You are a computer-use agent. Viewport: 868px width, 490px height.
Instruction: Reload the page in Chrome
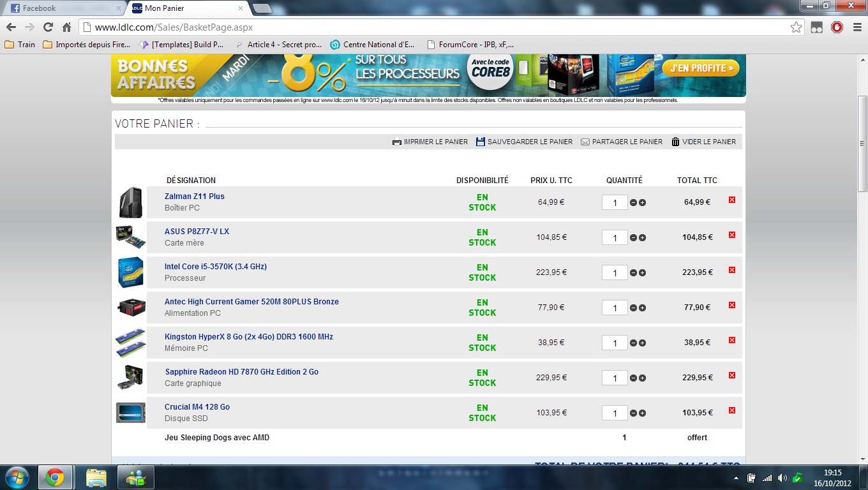pyautogui.click(x=48, y=27)
